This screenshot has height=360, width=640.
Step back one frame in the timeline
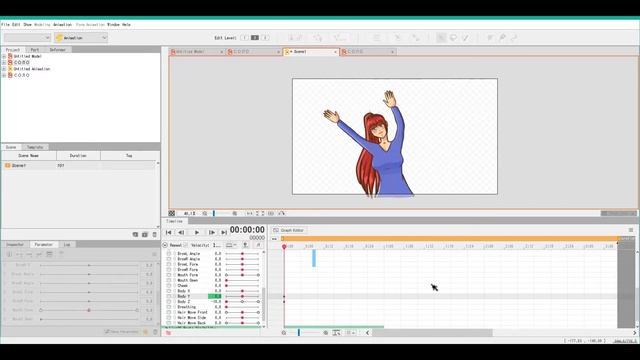point(181,232)
